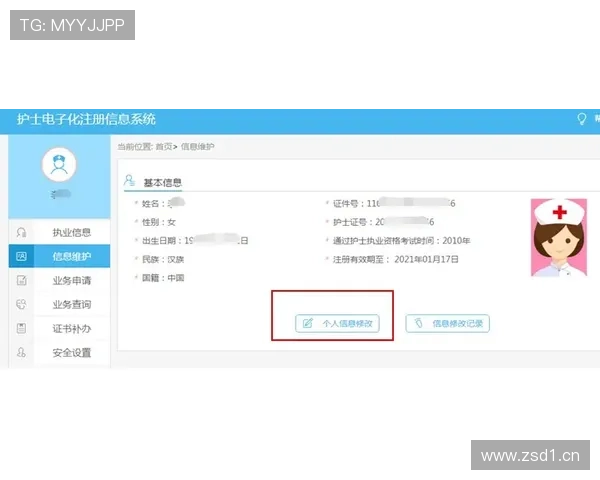The height and width of the screenshot is (480, 600).
Task: Click the 民族：汉族 field text
Action: coord(163,260)
